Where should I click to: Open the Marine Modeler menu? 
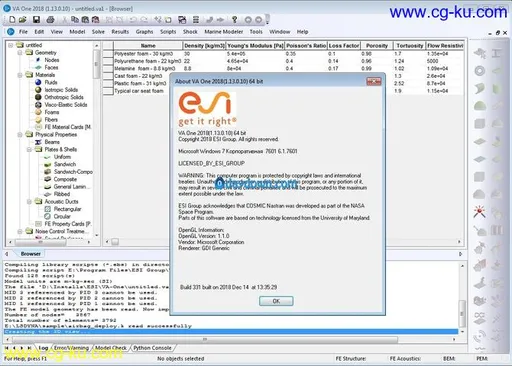click(224, 32)
